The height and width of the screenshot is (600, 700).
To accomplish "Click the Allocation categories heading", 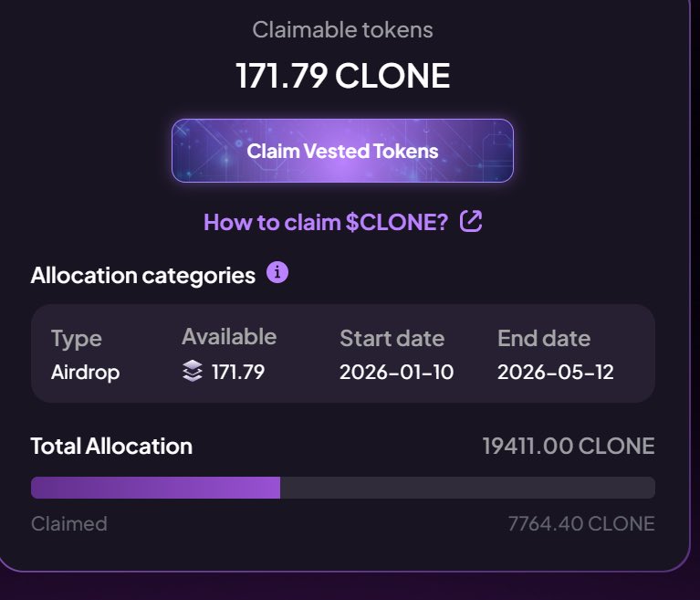I will [x=143, y=275].
